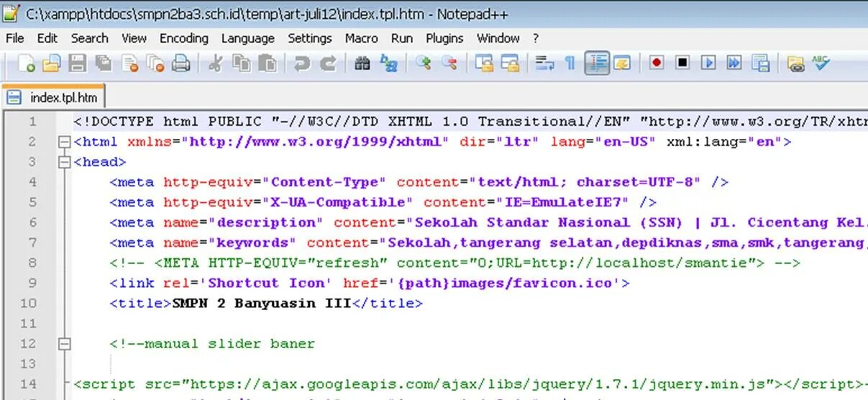Click the Notepad++ icon in title bar
Screen dimensions: 868x400
10,12
